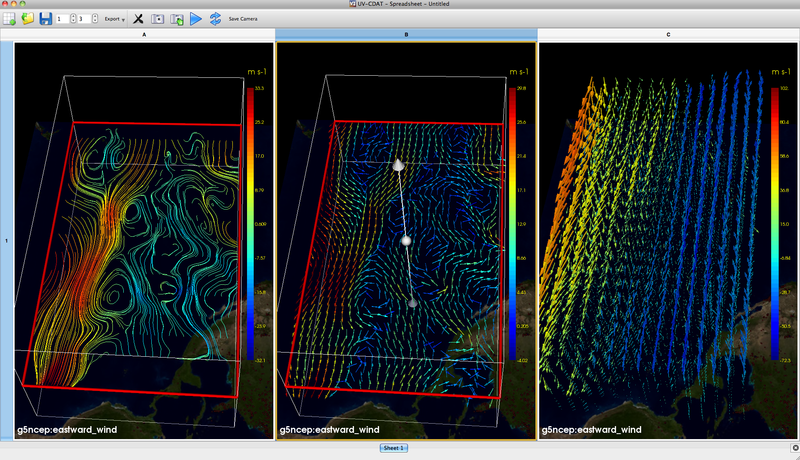The image size is (800, 460).
Task: Open a spreadsheet with the folder icon
Action: pos(27,18)
